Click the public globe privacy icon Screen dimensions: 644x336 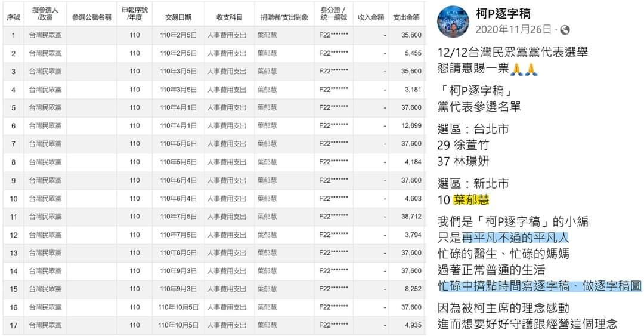(x=565, y=30)
